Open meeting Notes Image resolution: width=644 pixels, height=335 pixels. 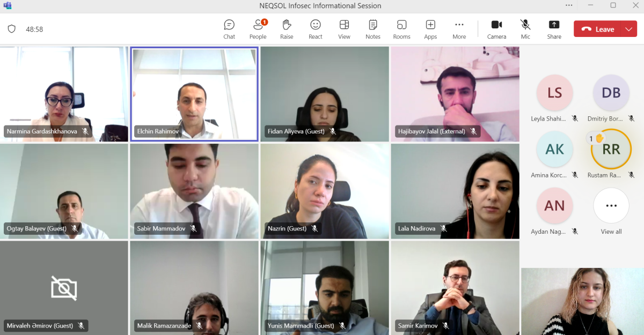click(x=373, y=29)
